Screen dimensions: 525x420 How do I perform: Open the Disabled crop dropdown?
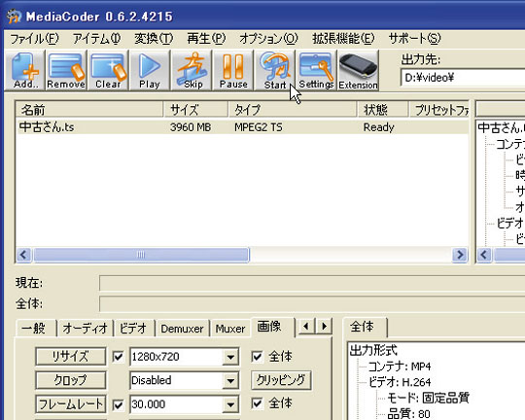click(230, 381)
